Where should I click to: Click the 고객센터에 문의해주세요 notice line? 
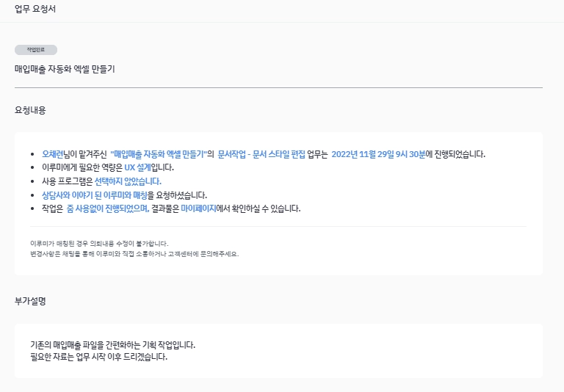click(x=134, y=254)
